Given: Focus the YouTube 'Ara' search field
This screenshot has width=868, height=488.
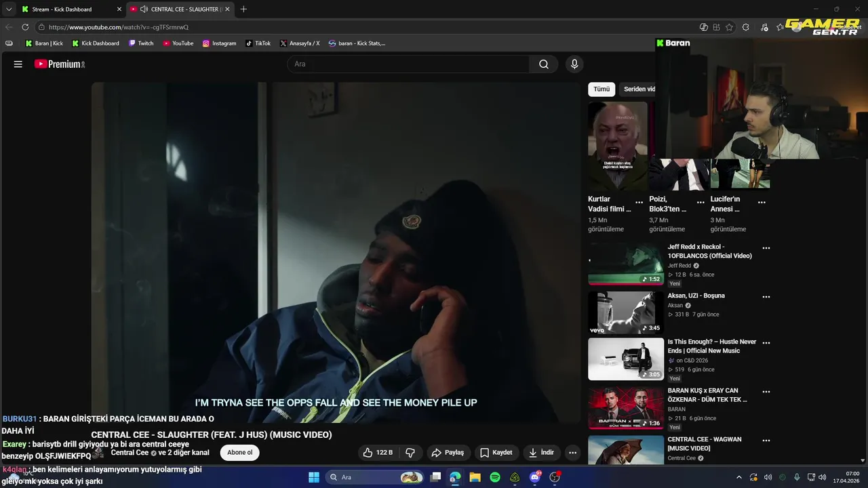Looking at the screenshot, I should (x=409, y=64).
